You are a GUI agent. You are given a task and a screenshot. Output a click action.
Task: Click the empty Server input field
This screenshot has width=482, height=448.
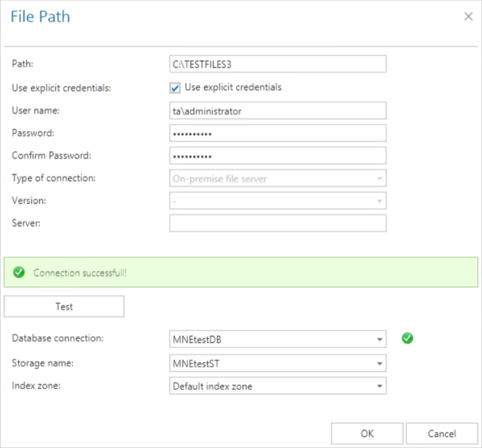[277, 223]
